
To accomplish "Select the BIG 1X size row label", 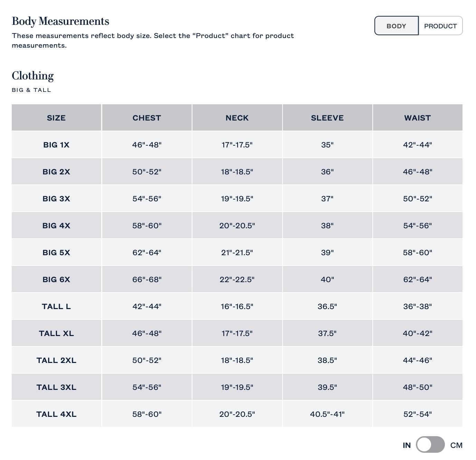I will coord(56,145).
